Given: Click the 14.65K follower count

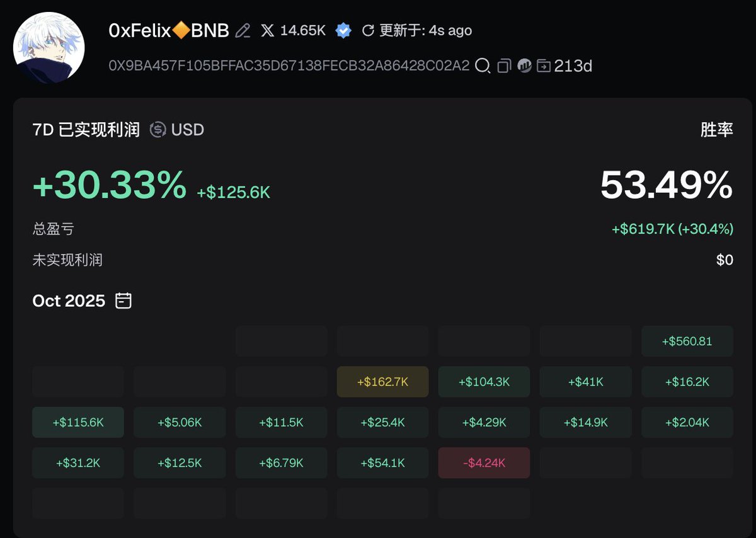Looking at the screenshot, I should 303,30.
